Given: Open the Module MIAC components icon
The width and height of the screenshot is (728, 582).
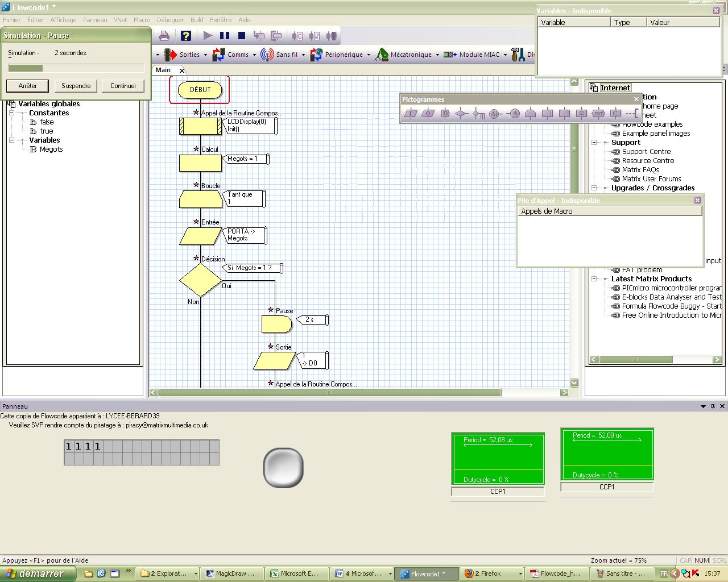Looking at the screenshot, I should pos(450,55).
